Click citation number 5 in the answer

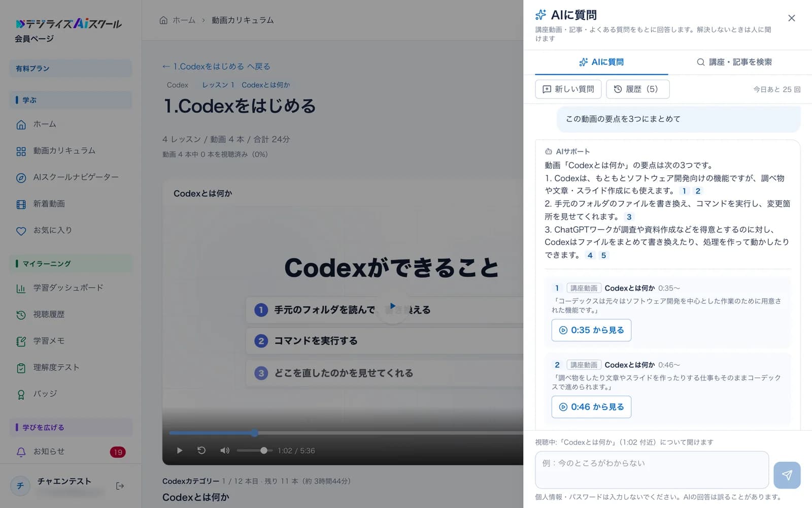click(603, 256)
